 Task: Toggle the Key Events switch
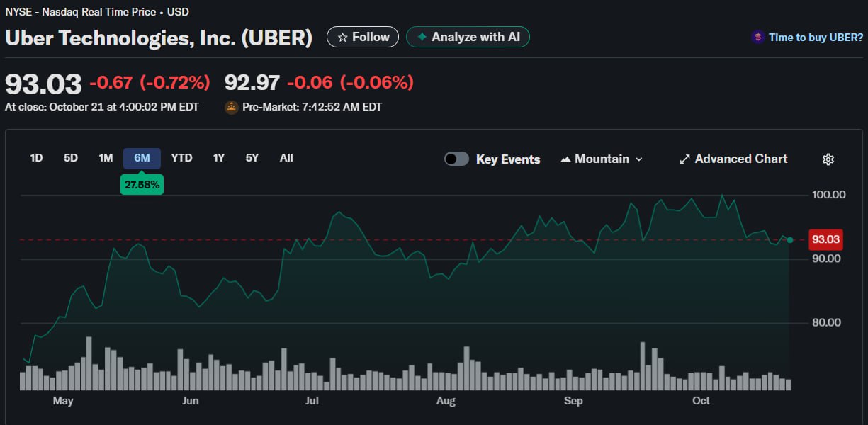[456, 159]
